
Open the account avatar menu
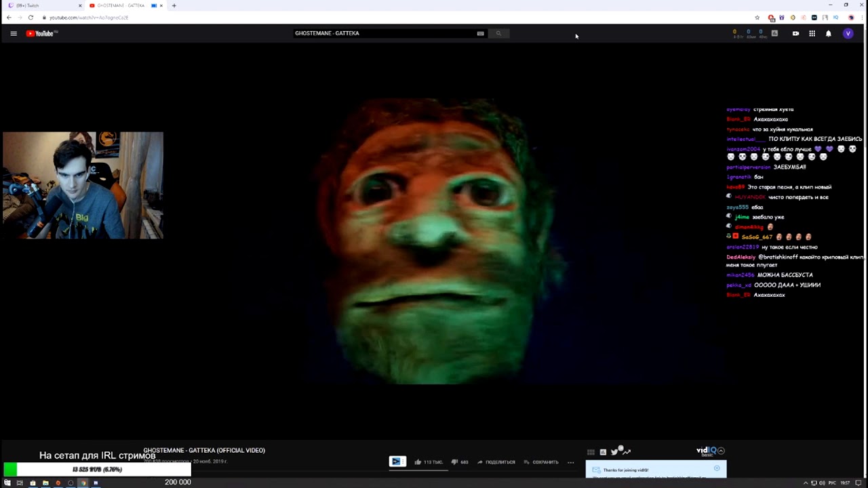848,33
